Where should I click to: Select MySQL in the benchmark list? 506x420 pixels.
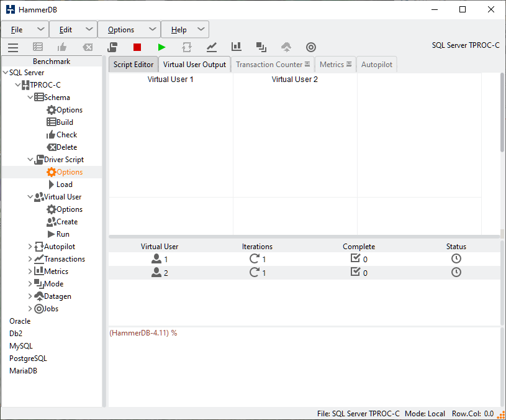coord(21,346)
